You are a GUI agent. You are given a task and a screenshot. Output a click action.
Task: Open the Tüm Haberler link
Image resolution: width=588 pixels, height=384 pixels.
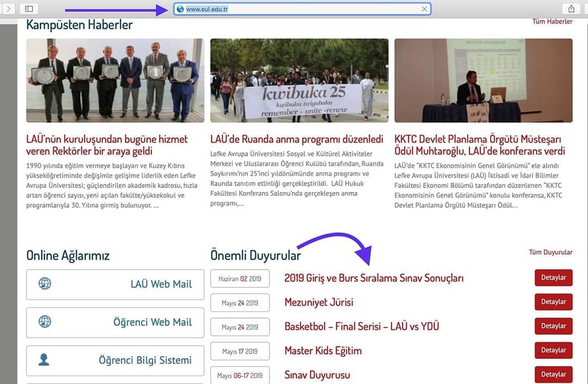[553, 22]
